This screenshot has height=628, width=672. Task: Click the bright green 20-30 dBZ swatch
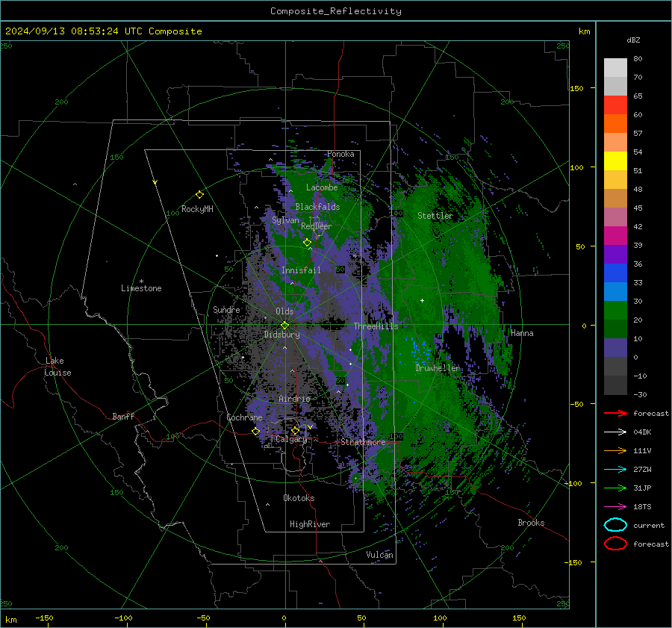tap(615, 311)
